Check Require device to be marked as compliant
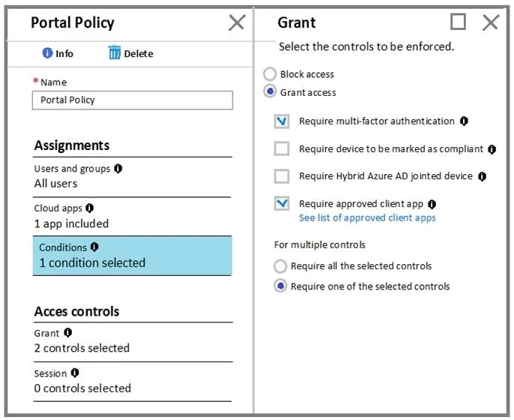 point(281,148)
